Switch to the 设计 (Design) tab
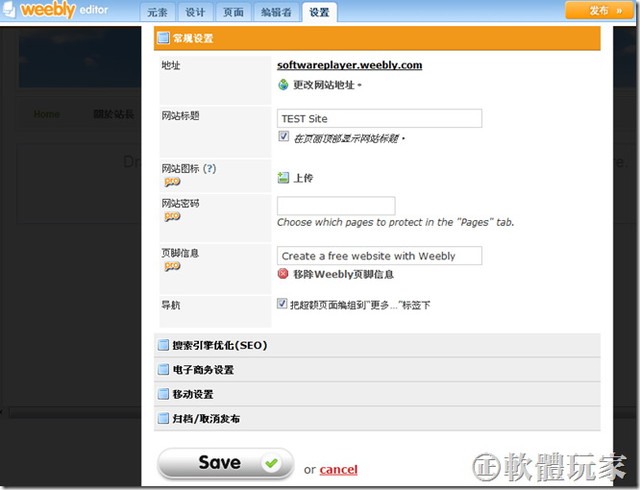The image size is (640, 490). (195, 12)
